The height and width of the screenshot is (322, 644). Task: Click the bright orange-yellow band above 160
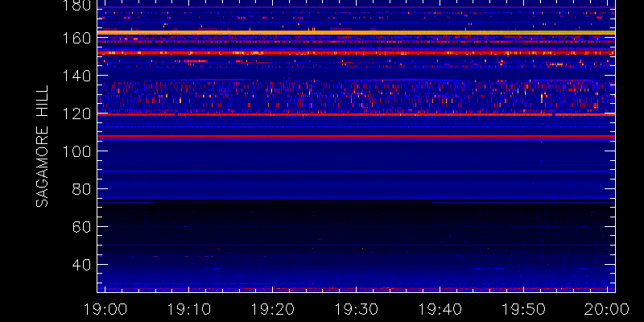pyautogui.click(x=356, y=32)
